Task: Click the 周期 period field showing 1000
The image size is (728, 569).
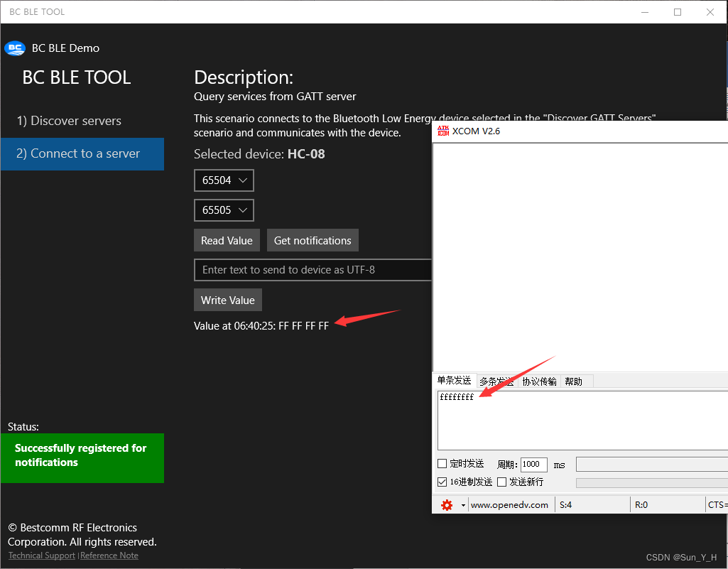Action: click(533, 464)
